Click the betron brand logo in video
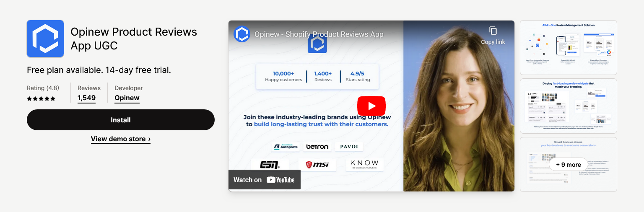This screenshot has height=212, width=644. [x=317, y=147]
